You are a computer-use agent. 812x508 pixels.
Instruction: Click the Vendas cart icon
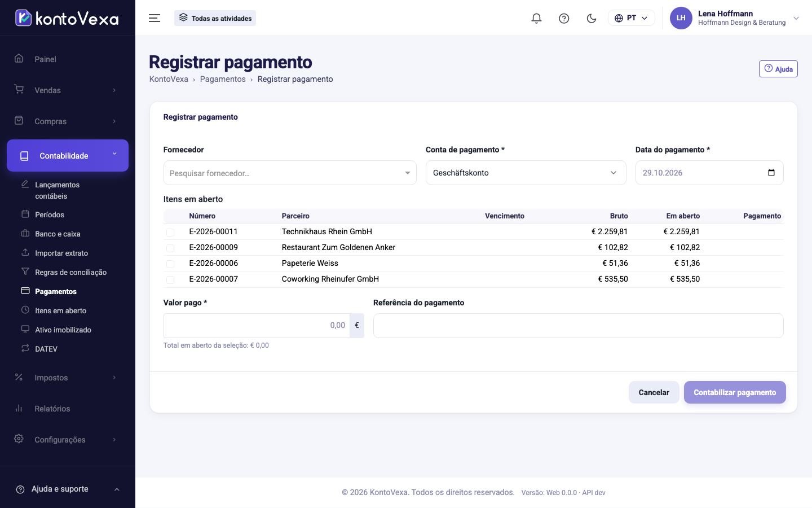19,89
